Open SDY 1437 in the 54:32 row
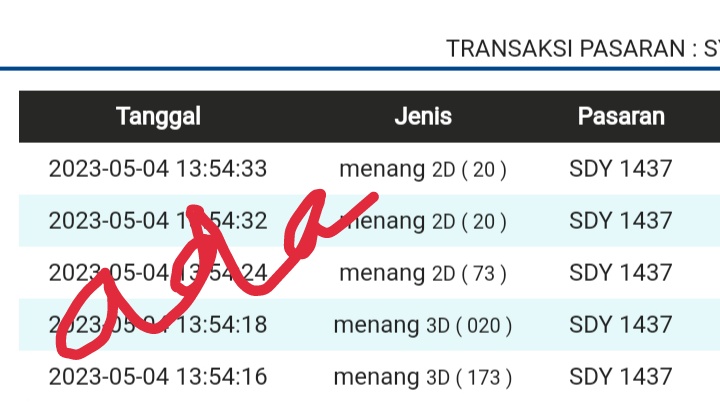The height and width of the screenshot is (402, 720). pos(621,221)
